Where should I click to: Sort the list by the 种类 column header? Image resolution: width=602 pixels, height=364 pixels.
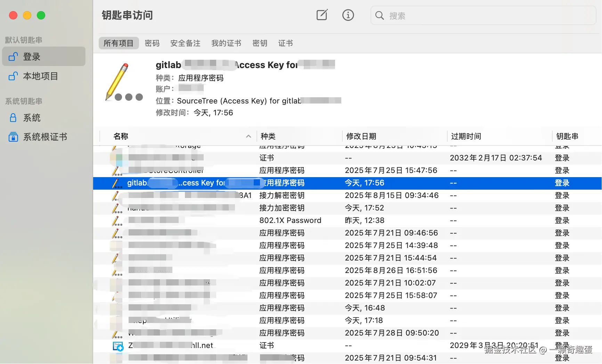point(299,136)
